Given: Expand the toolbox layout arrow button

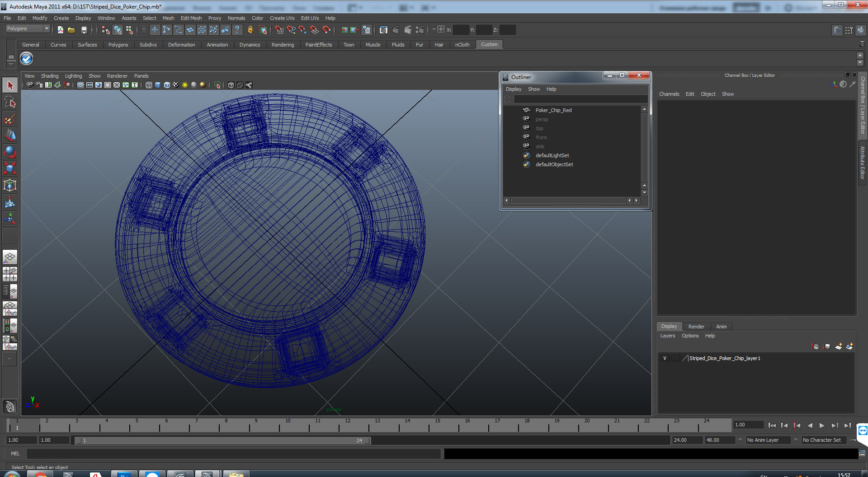Looking at the screenshot, I should click(x=9, y=359).
